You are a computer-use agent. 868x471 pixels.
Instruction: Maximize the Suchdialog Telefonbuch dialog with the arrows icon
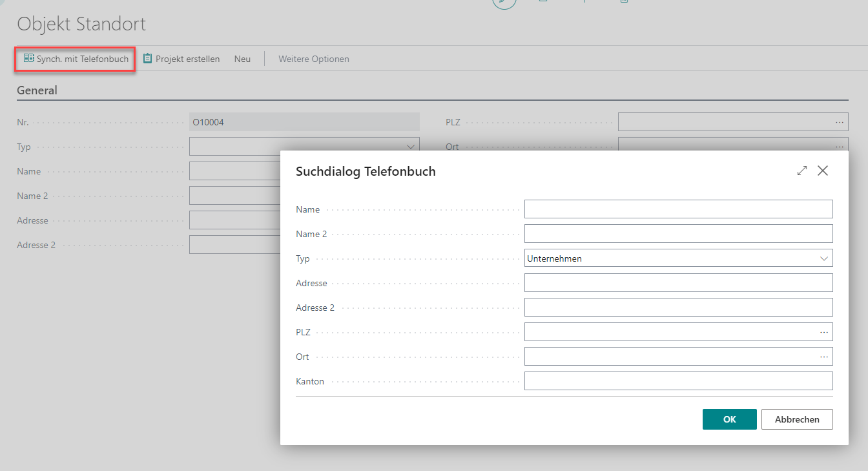point(802,171)
